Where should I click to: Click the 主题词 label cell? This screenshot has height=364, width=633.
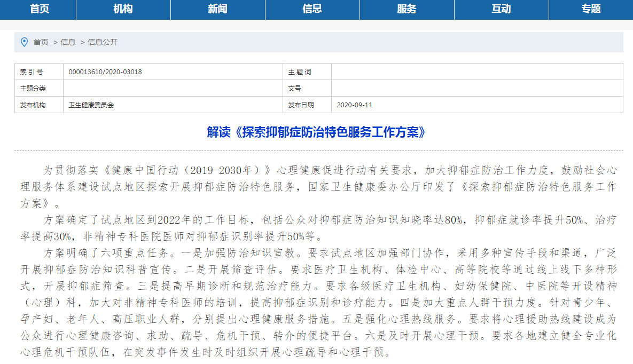299,72
